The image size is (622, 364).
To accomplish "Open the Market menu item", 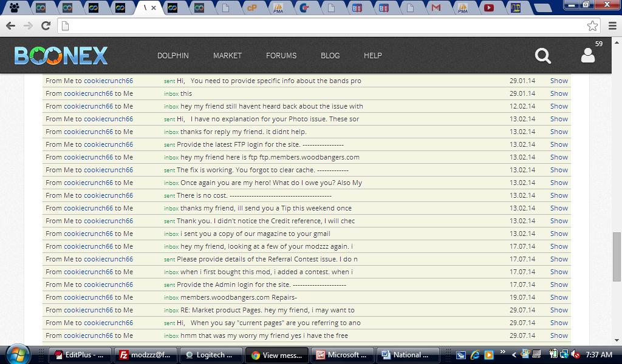I will [x=227, y=55].
